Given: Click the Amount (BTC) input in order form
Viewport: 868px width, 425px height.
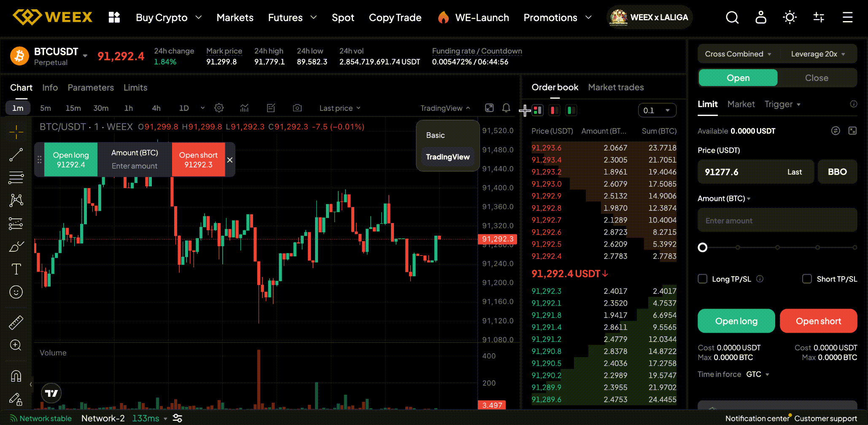Looking at the screenshot, I should [777, 220].
